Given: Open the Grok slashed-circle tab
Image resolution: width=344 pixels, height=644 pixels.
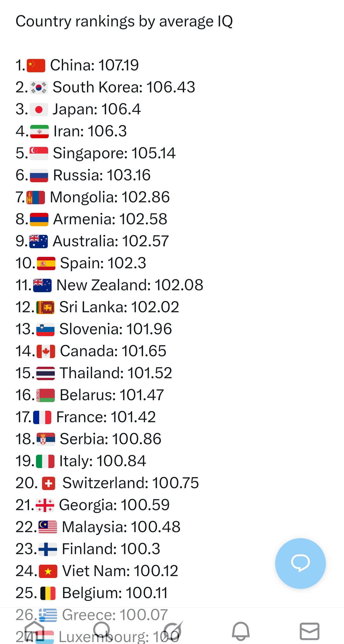Looking at the screenshot, I should [172, 631].
